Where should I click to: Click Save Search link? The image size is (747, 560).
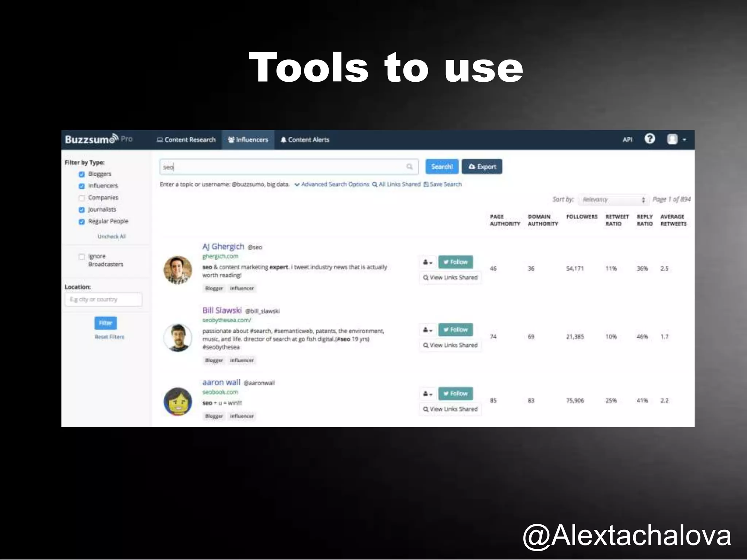pos(442,184)
